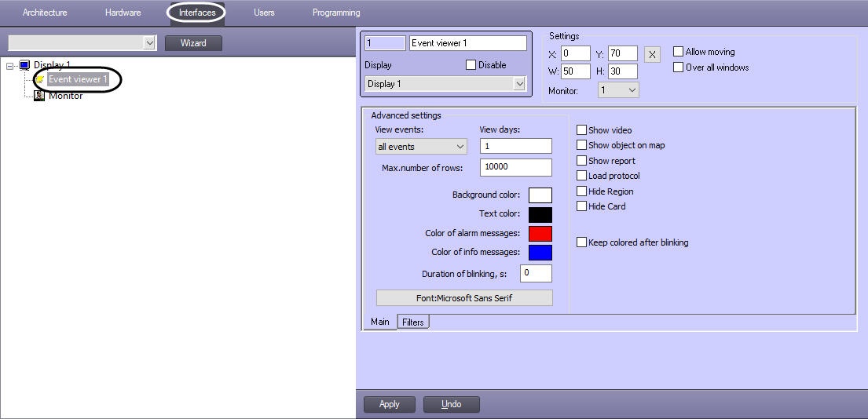Screen dimensions: 868x419
Task: Click the Max. number of rows field
Action: coord(515,167)
